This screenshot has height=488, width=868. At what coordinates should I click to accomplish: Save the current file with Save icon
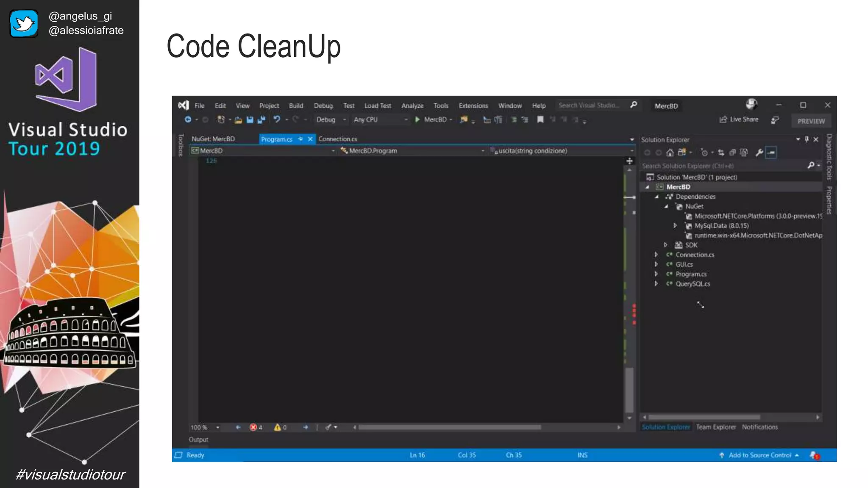click(x=250, y=120)
